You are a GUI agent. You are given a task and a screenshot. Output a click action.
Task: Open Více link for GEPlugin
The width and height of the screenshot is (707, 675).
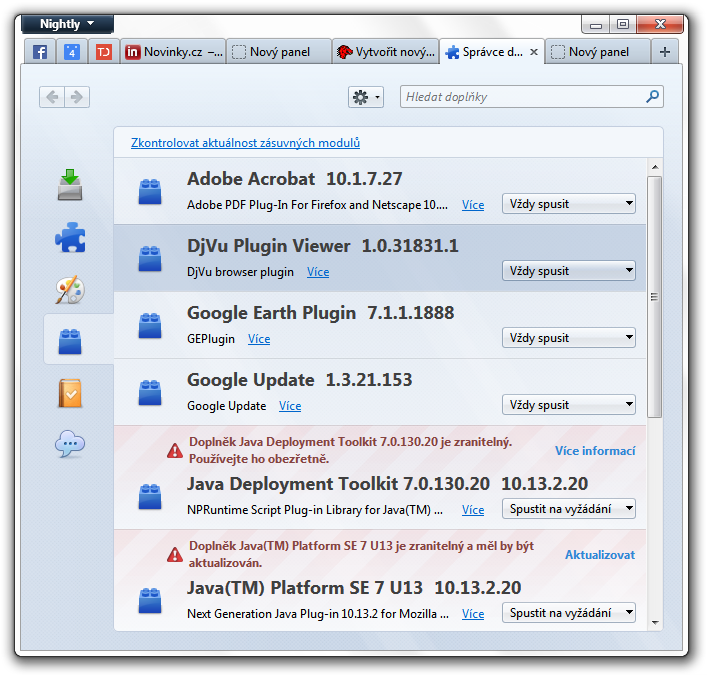259,339
